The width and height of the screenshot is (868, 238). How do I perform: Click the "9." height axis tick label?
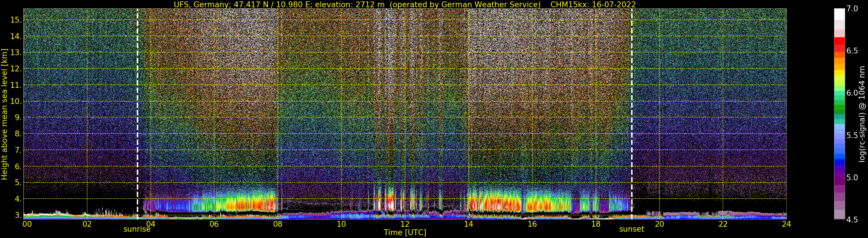[18, 118]
